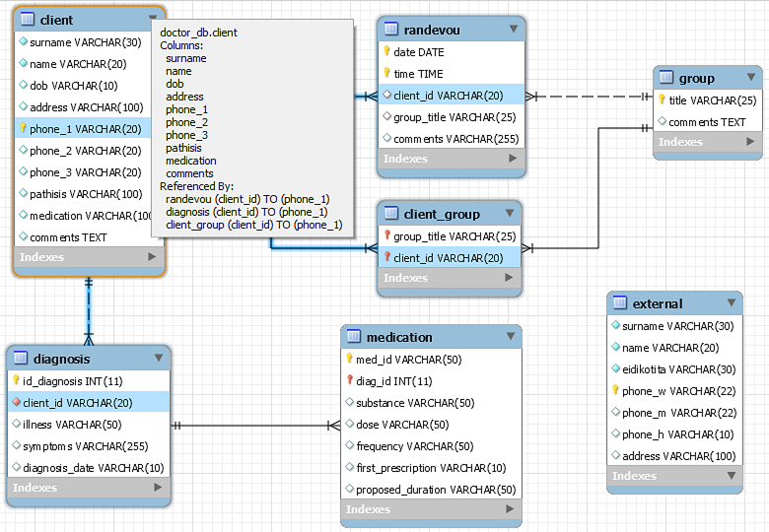Collapse the medication table with header arrow
The height and width of the screenshot is (532, 769).
(x=511, y=336)
